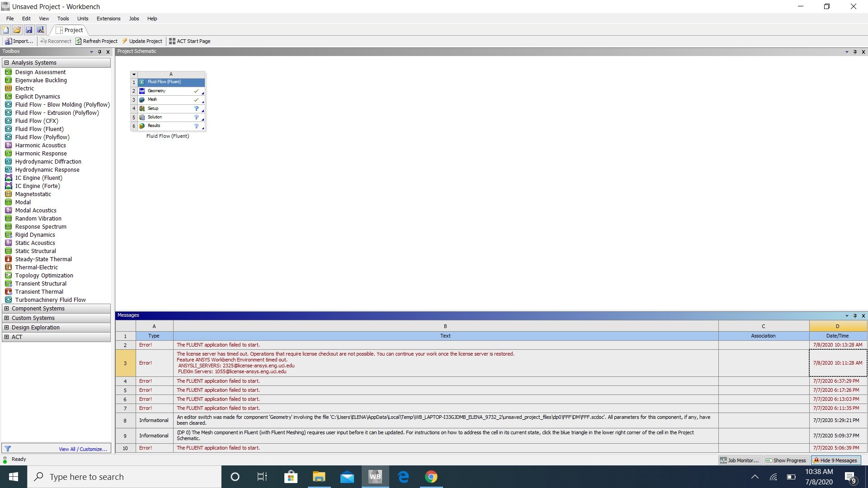Click the Open project folder icon
The width and height of the screenshot is (868, 488).
17,29
